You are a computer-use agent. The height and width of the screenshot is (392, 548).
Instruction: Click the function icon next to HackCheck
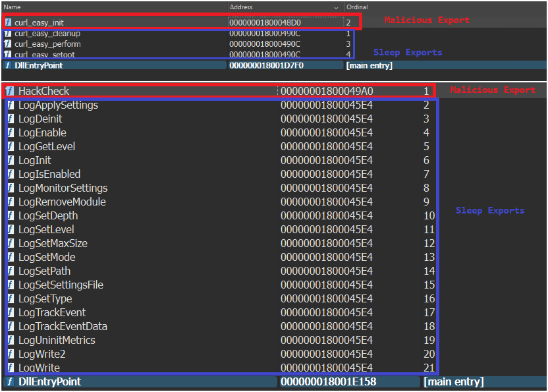point(10,91)
